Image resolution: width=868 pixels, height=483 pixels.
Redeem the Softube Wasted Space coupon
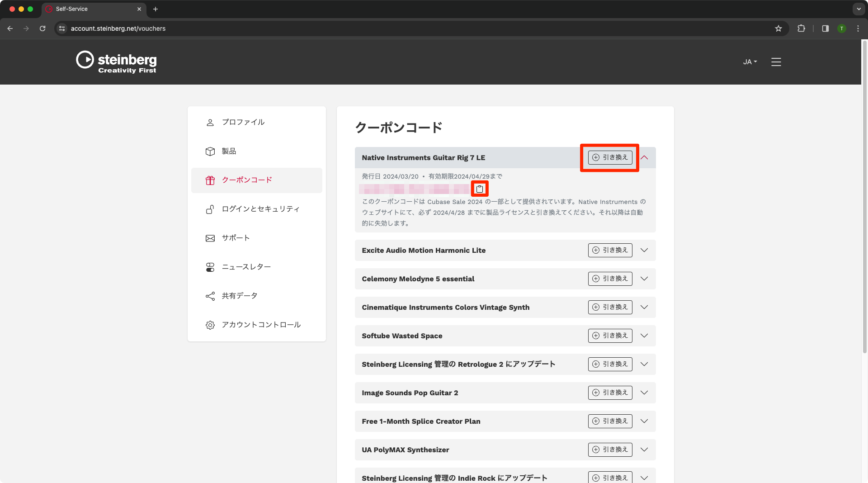[x=610, y=336]
